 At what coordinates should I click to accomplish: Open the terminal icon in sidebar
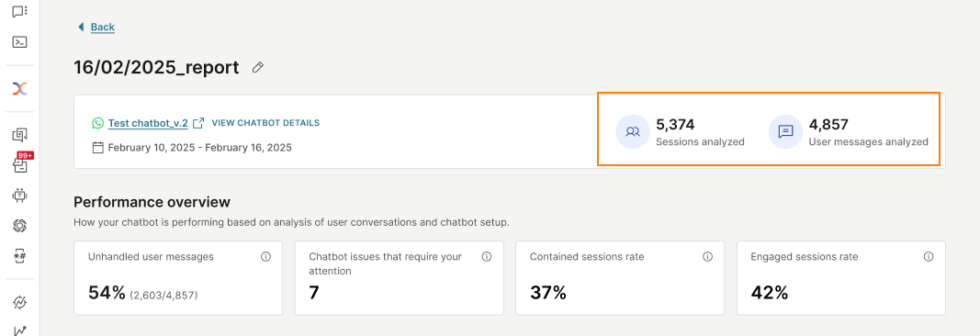click(x=20, y=42)
